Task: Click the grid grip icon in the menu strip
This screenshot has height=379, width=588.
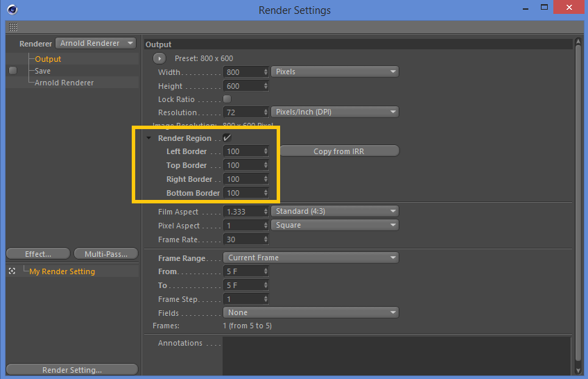Action: click(13, 27)
